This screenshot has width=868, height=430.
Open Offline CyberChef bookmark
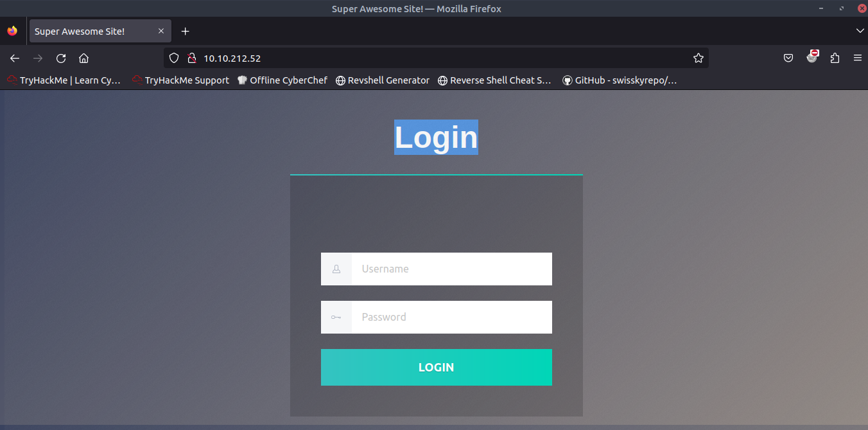pos(282,80)
